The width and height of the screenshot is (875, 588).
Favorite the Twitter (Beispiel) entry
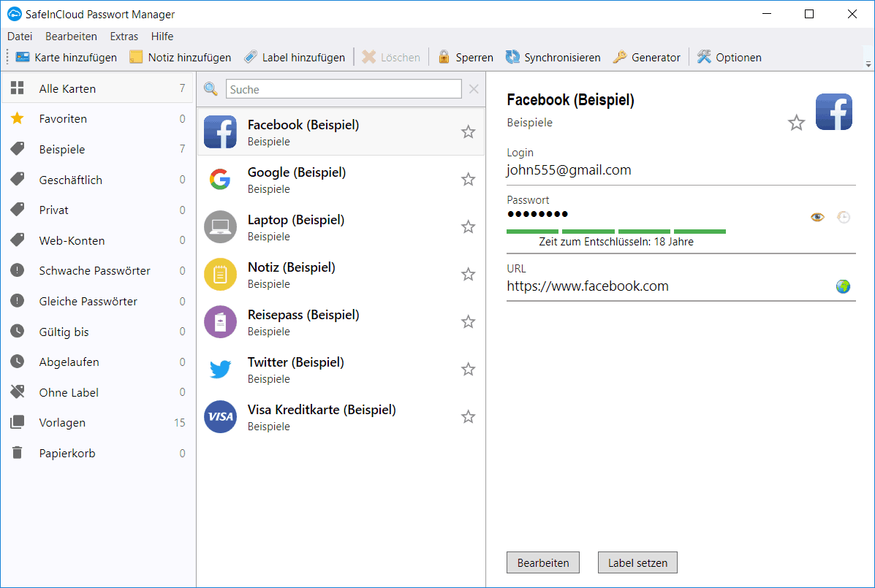(468, 369)
